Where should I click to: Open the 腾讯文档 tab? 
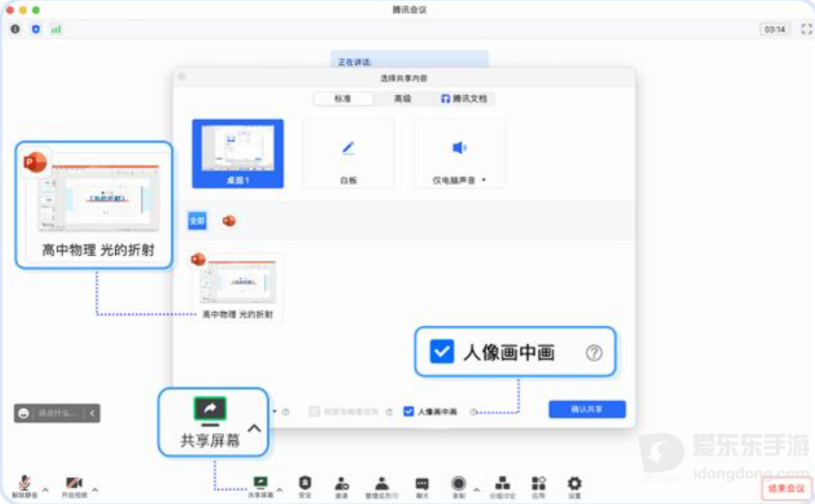(x=464, y=99)
